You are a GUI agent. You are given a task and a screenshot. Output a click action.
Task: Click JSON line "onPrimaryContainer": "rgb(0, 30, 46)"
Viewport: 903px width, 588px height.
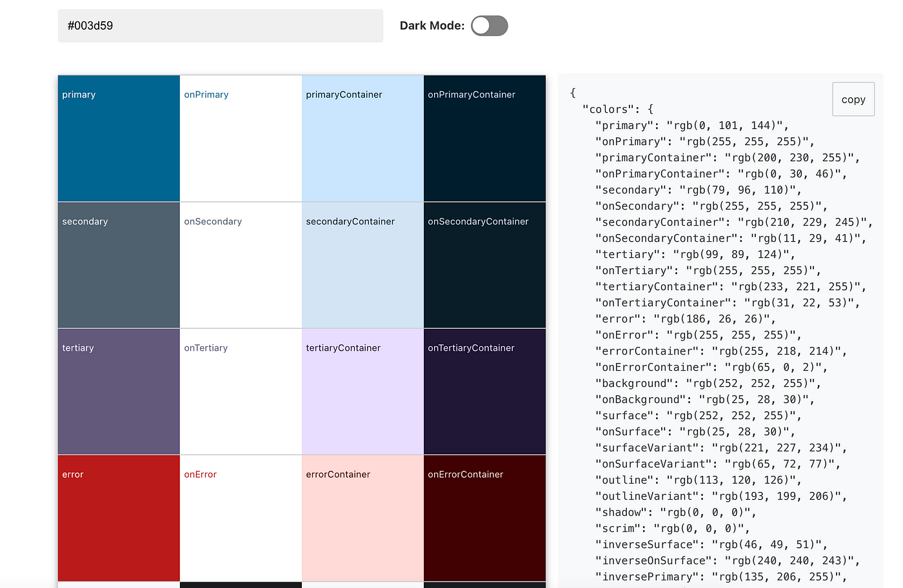[721, 173]
